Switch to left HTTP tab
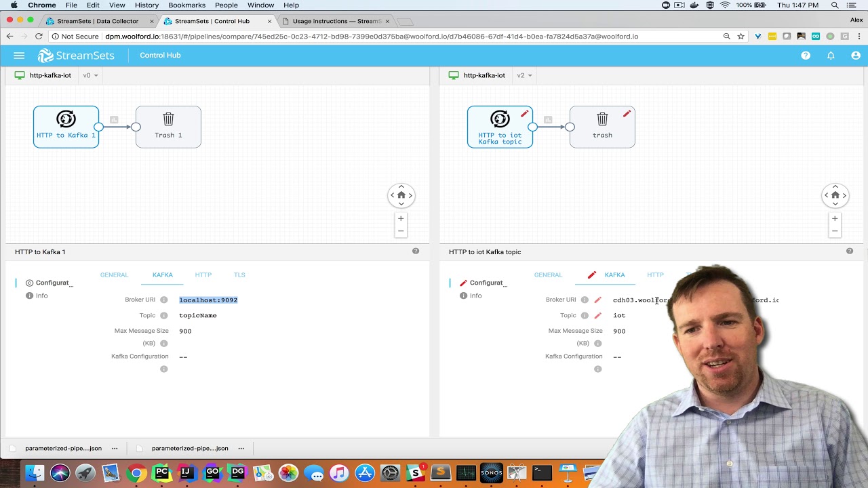 coord(203,274)
